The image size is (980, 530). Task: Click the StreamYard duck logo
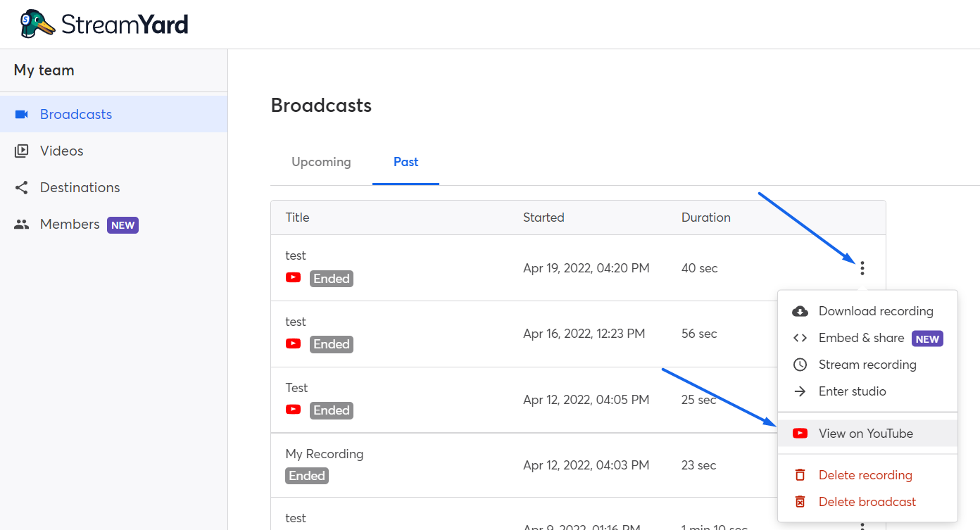point(37,24)
